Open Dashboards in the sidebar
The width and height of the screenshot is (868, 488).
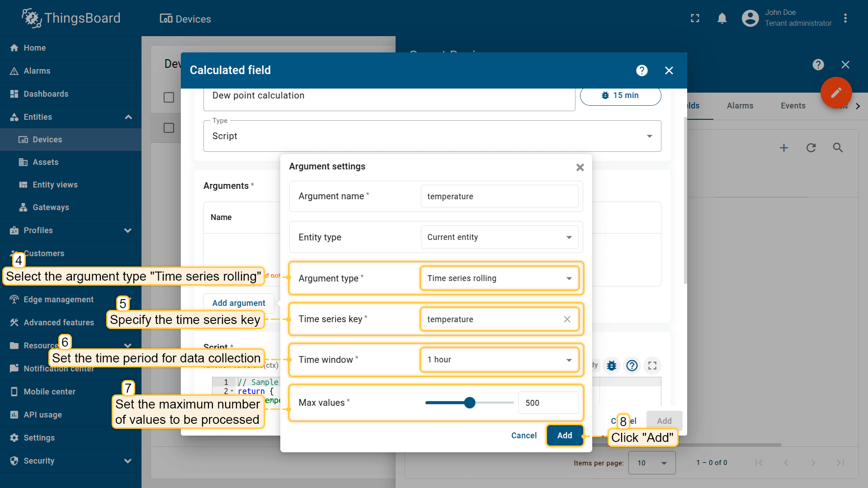(x=46, y=94)
